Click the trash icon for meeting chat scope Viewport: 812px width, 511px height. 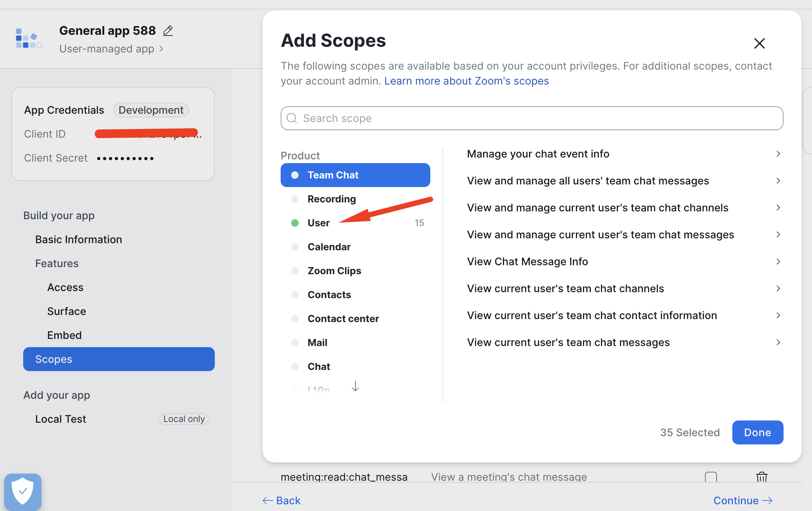click(761, 477)
